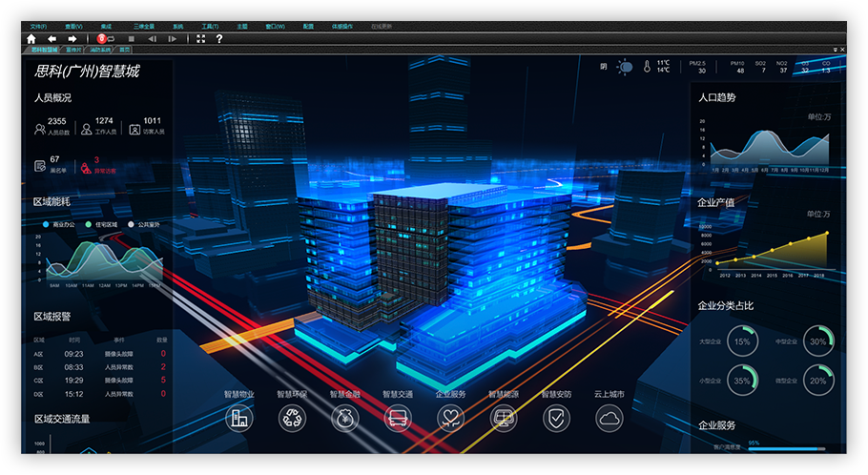Click the Home icon in the toolbar
Screen dimensions: 868x475
[x=31, y=39]
